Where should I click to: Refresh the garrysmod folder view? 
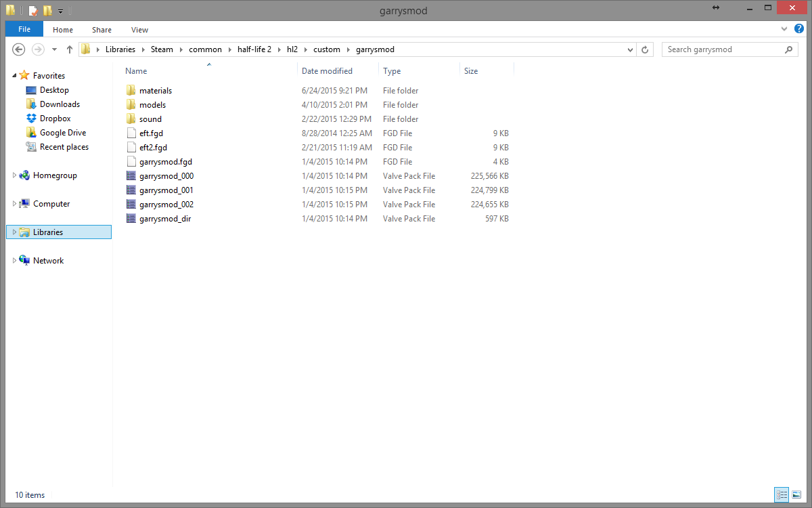click(x=645, y=49)
